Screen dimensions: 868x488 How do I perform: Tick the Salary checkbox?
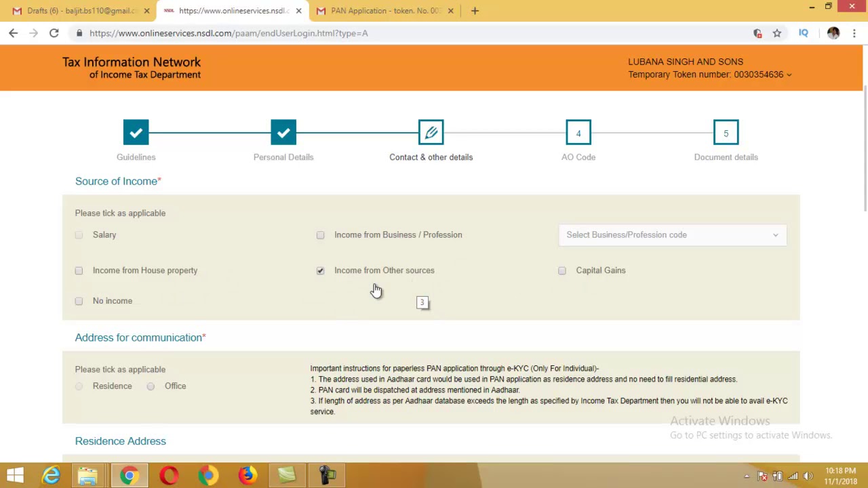point(79,235)
